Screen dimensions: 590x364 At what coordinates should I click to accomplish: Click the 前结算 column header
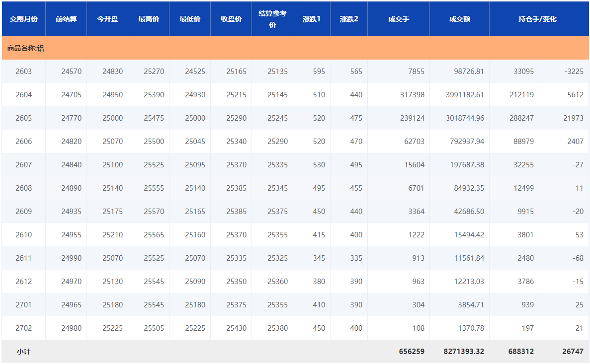coord(66,19)
